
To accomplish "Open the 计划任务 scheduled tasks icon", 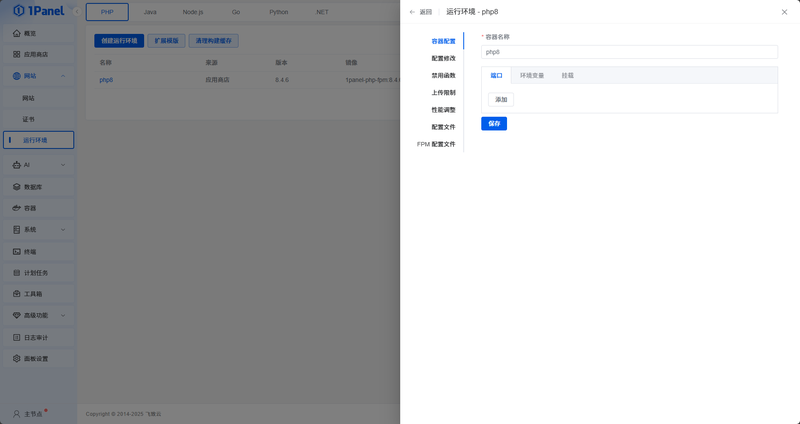I will click(x=16, y=273).
